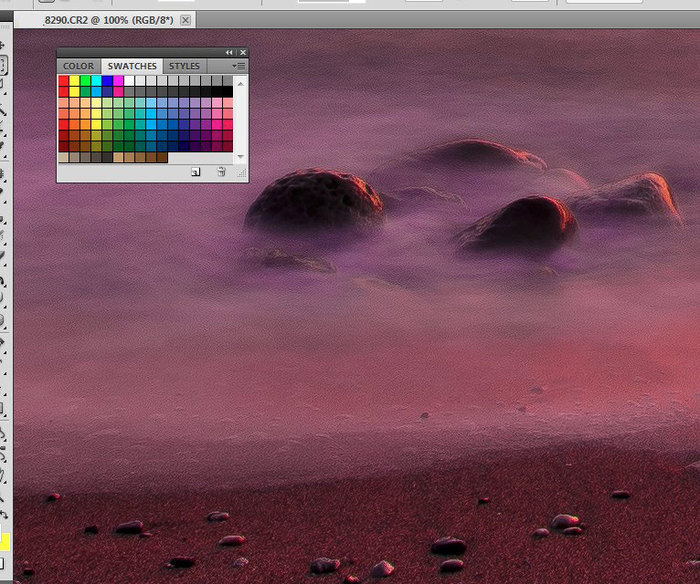Viewport: 700px width, 584px height.
Task: Pick the cyan swatch in top row
Action: coord(97,80)
